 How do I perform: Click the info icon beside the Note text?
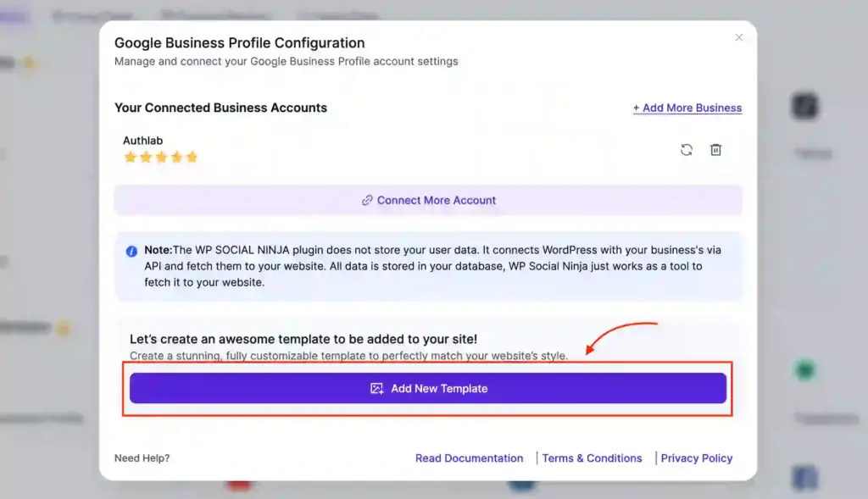coord(130,250)
